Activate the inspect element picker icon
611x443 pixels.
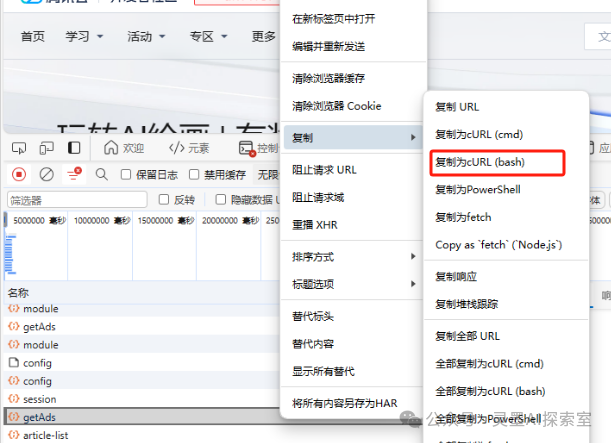click(18, 148)
